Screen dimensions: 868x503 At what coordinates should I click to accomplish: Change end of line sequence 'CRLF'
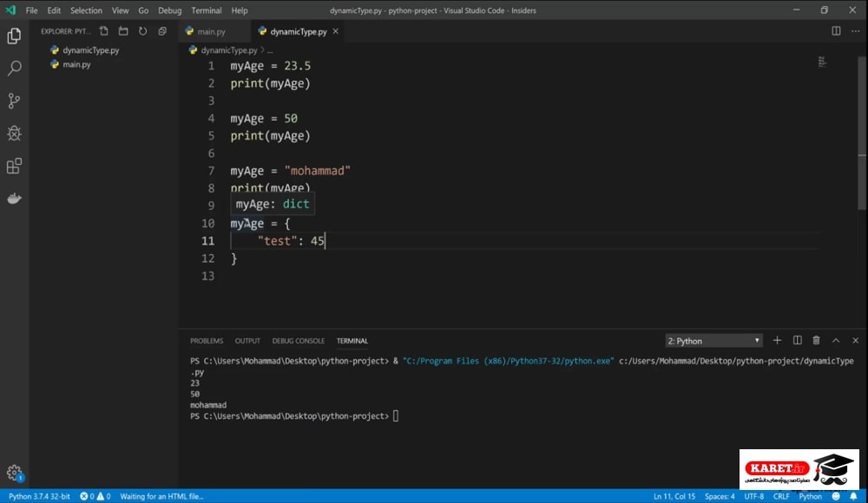pos(781,496)
